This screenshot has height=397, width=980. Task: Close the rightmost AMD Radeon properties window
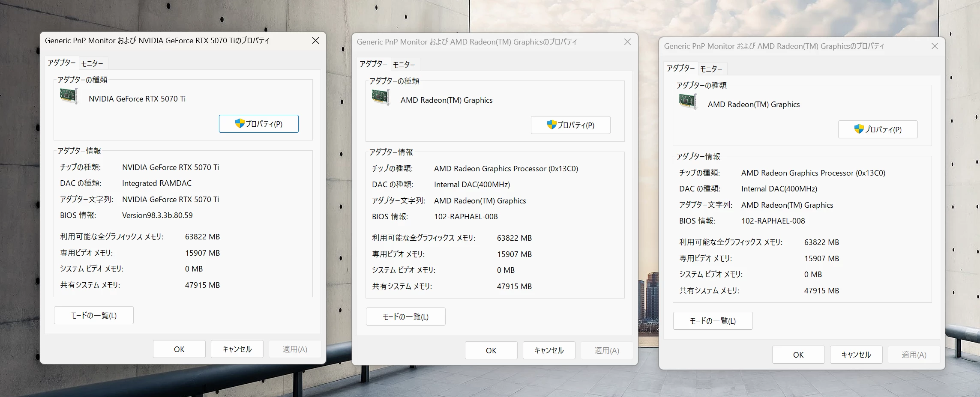pos(935,46)
